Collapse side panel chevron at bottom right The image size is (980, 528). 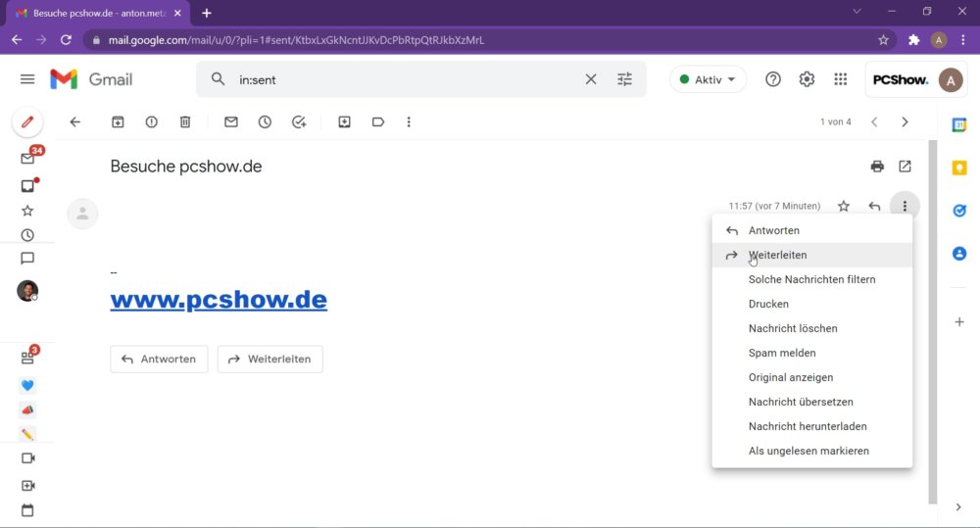pos(958,506)
